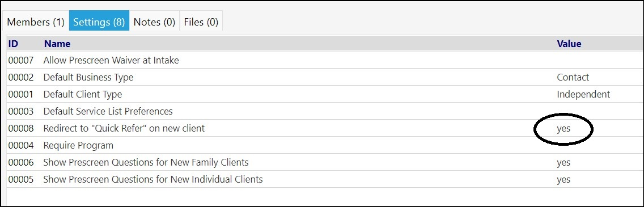The height and width of the screenshot is (207, 644).
Task: Open the Default Client Type setting
Action: point(324,94)
